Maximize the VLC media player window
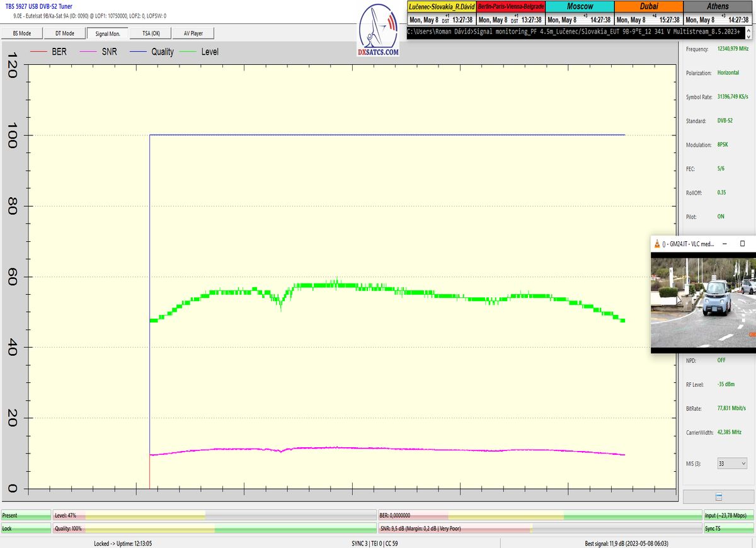This screenshot has width=756, height=548. coord(742,243)
